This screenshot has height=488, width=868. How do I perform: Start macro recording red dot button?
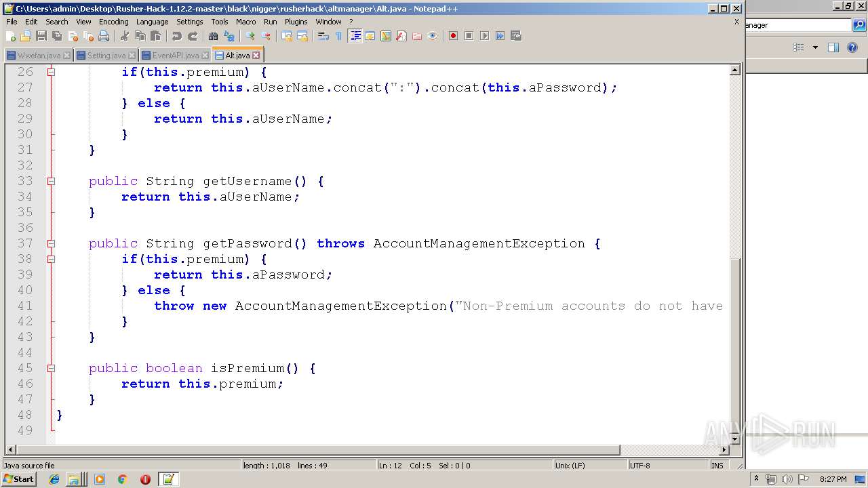pyautogui.click(x=453, y=36)
